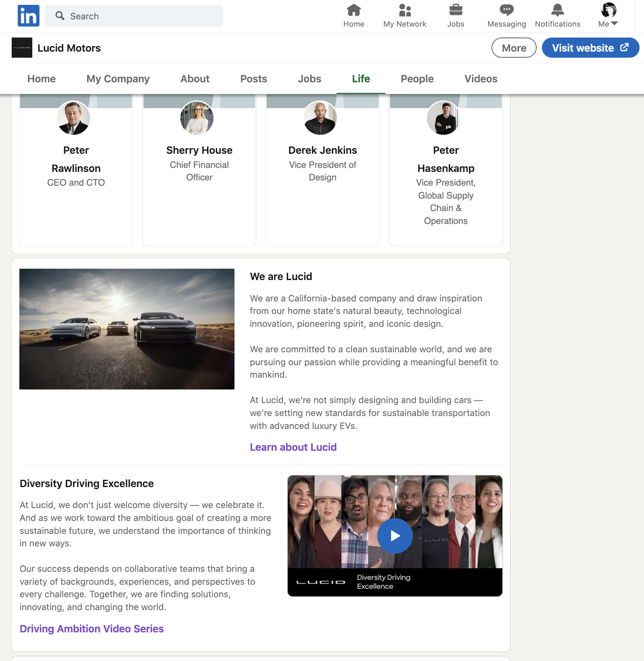
Task: Open Derek Jenkins's name link
Action: click(x=322, y=150)
